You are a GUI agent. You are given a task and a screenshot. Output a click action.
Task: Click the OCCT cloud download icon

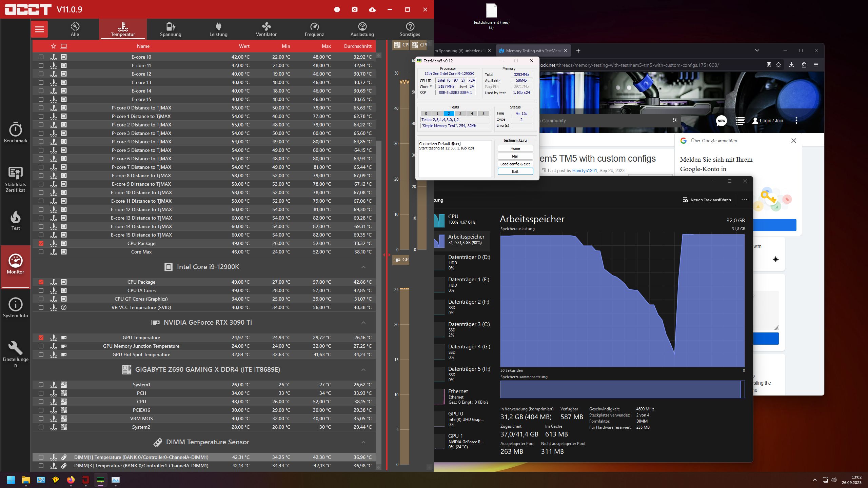(372, 9)
